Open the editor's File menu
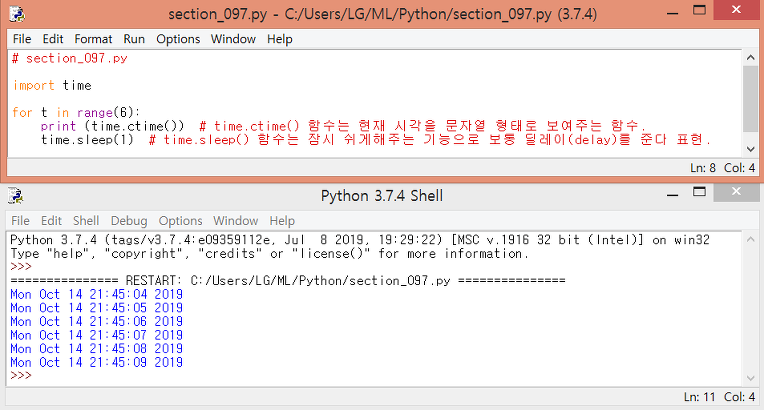 [22, 39]
